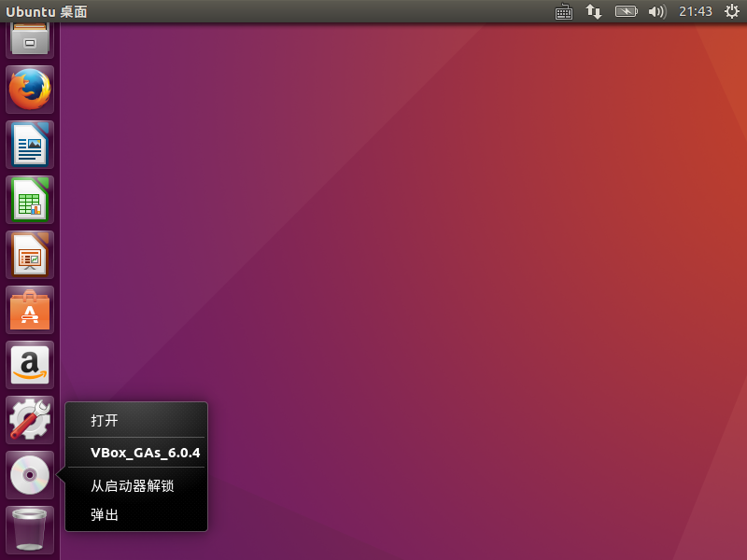Open the sound volume indicator
Image resolution: width=747 pixels, height=560 pixels.
point(657,11)
